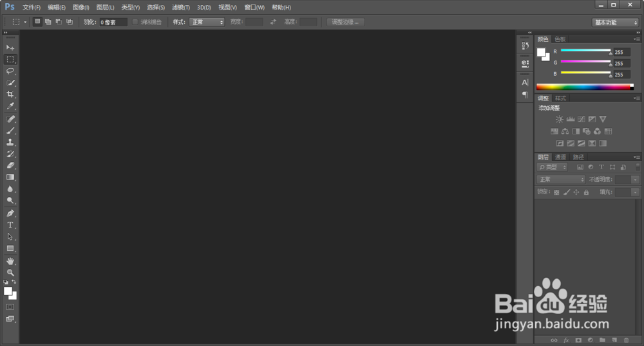Switch to the 路径 tab

click(578, 158)
